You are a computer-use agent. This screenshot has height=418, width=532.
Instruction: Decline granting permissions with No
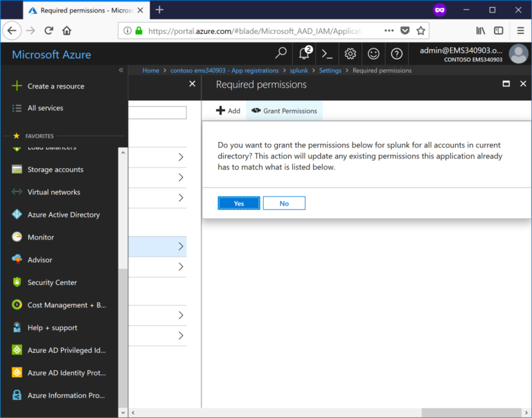[284, 203]
